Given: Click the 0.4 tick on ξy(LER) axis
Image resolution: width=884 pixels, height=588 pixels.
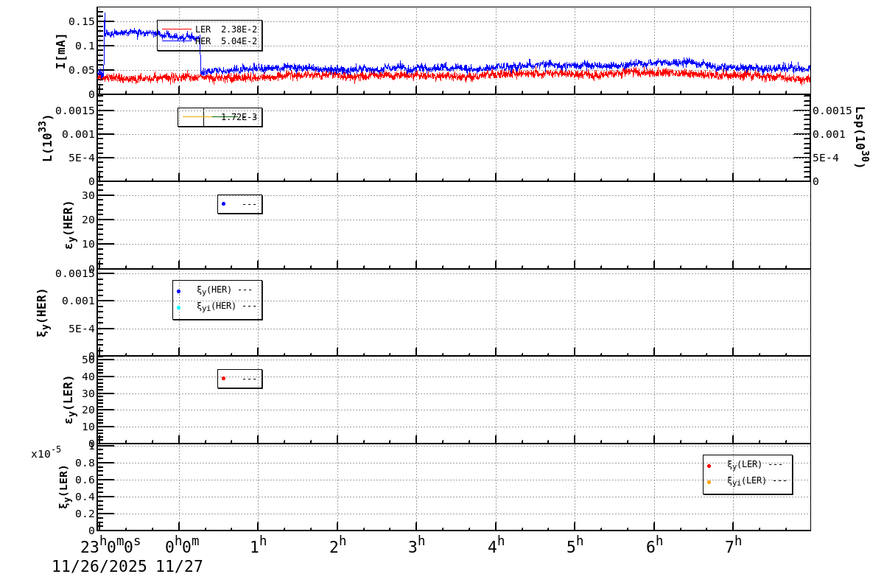Looking at the screenshot, I should (x=85, y=497).
